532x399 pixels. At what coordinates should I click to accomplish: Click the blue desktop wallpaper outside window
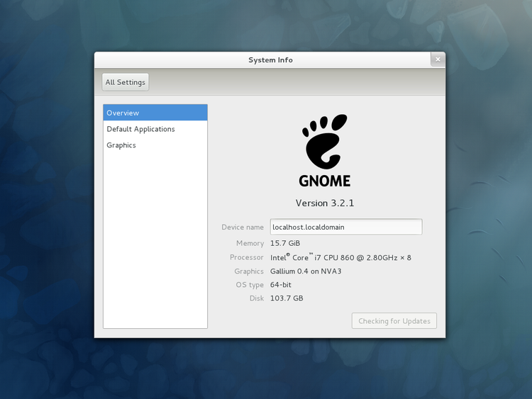[x=43, y=213]
